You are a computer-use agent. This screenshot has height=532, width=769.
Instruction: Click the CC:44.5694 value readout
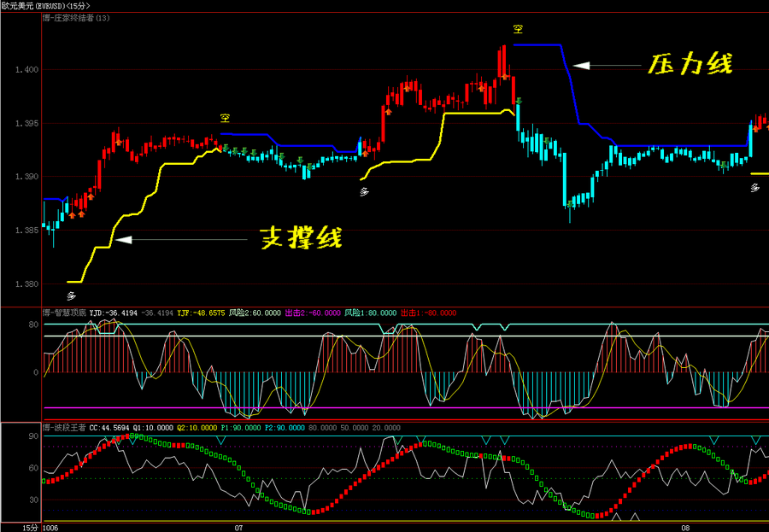tap(109, 428)
